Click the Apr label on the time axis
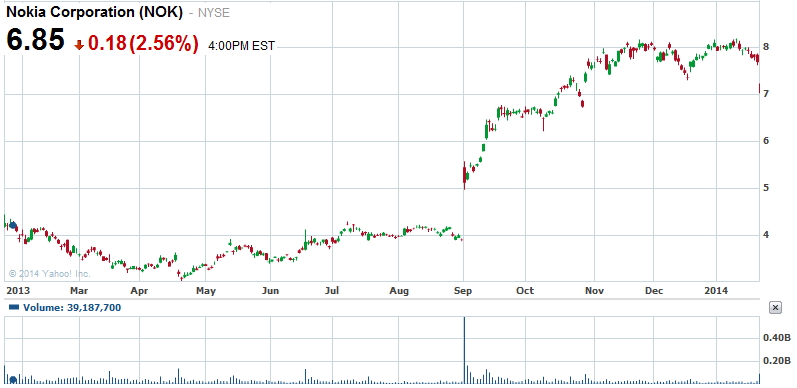Screen dimensions: 797x388 [139, 291]
